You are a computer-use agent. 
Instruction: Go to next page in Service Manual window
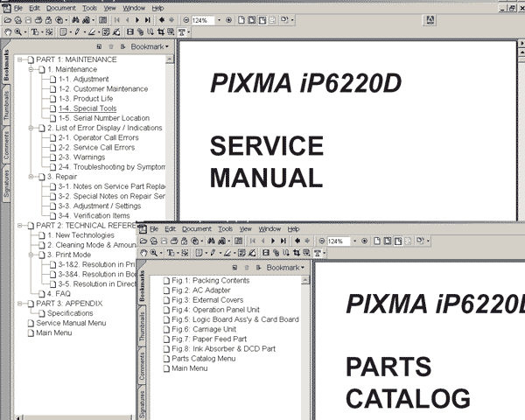click(137, 20)
